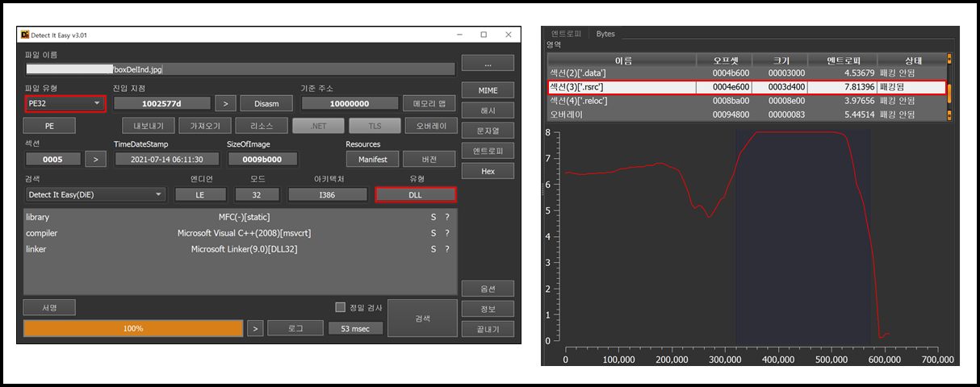Viewport: 980px width, 387px height.
Task: Switch to the Bytes tab
Action: (605, 34)
